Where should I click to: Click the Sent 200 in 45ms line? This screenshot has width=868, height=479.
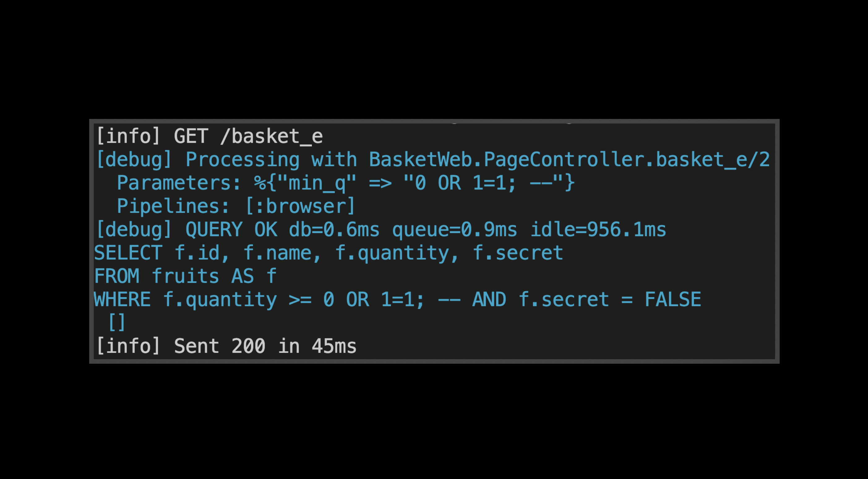(226, 346)
